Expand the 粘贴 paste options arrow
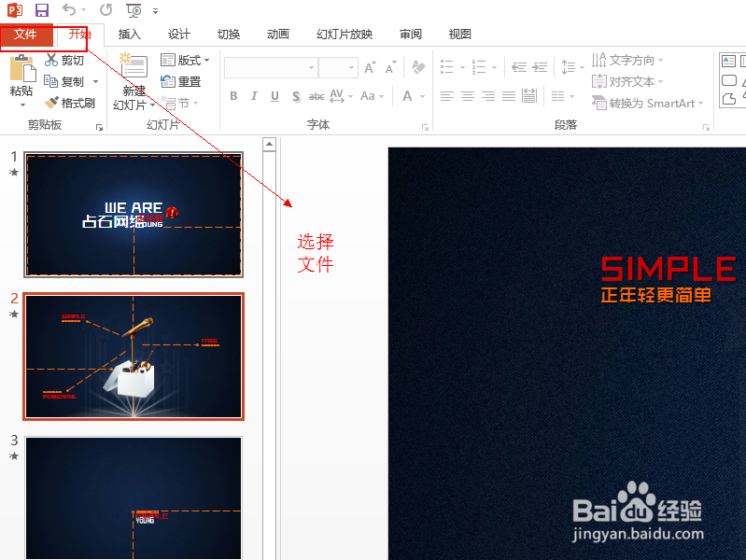This screenshot has height=560, width=746. point(21,105)
